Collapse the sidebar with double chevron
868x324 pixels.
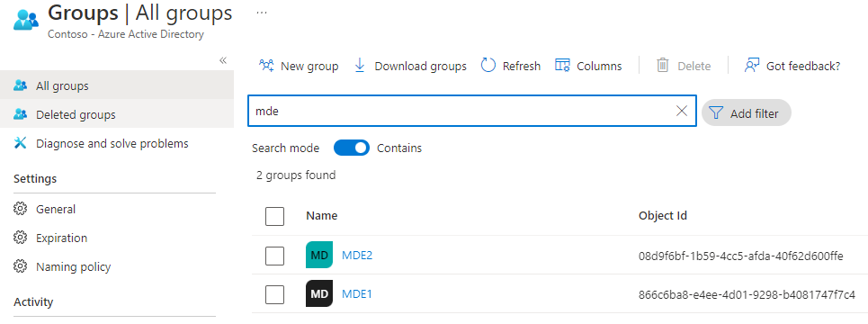click(x=223, y=60)
